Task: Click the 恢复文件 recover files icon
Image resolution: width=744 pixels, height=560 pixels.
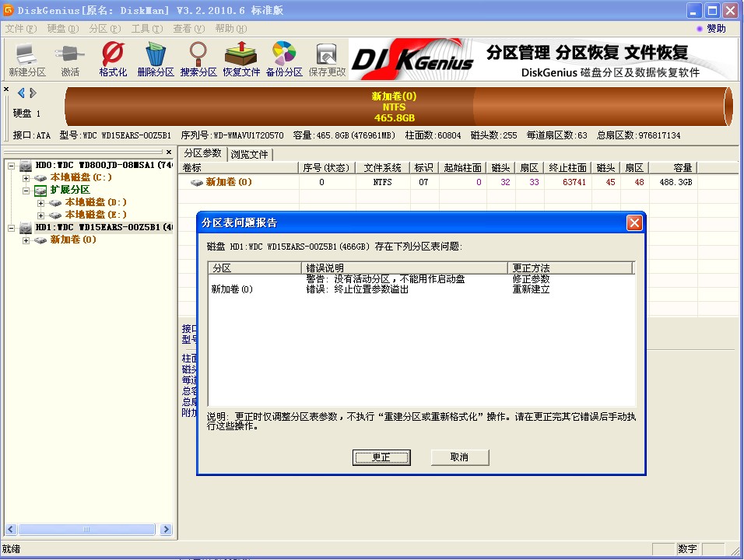Action: 241,60
